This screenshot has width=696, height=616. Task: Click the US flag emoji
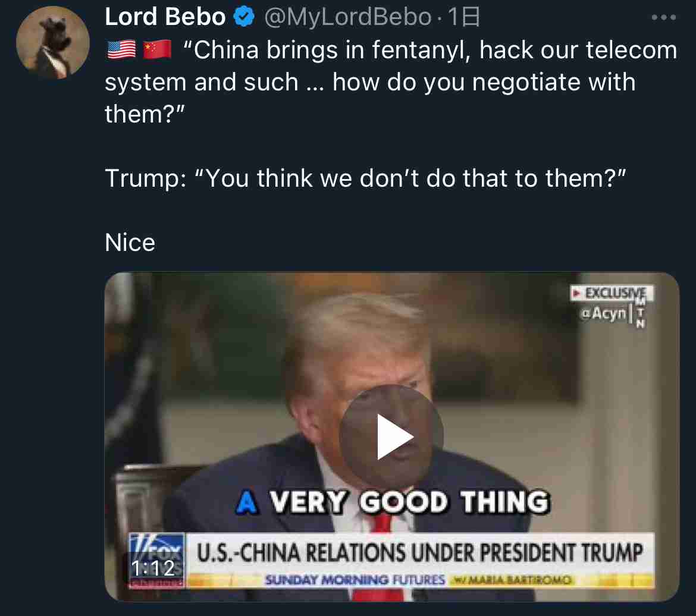121,49
